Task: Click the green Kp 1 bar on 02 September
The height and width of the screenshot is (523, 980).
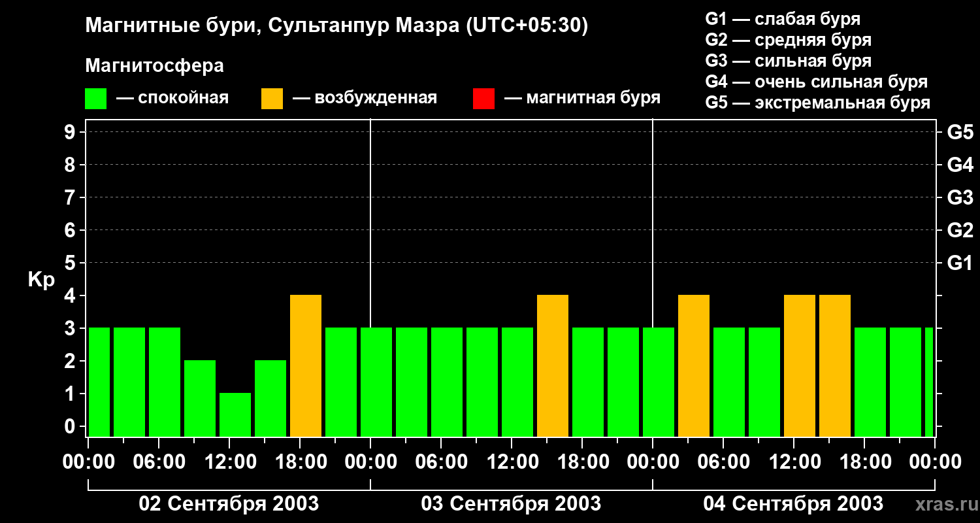Action: pos(235,415)
